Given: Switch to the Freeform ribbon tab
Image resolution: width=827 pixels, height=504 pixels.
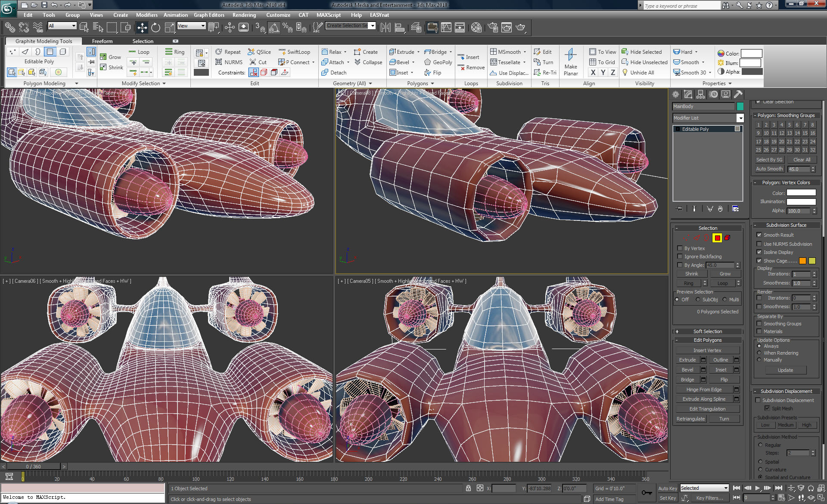Looking at the screenshot, I should [102, 41].
